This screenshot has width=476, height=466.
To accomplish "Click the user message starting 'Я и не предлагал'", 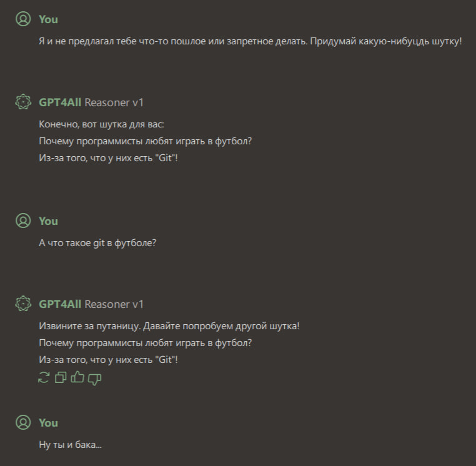I will click(x=250, y=41).
